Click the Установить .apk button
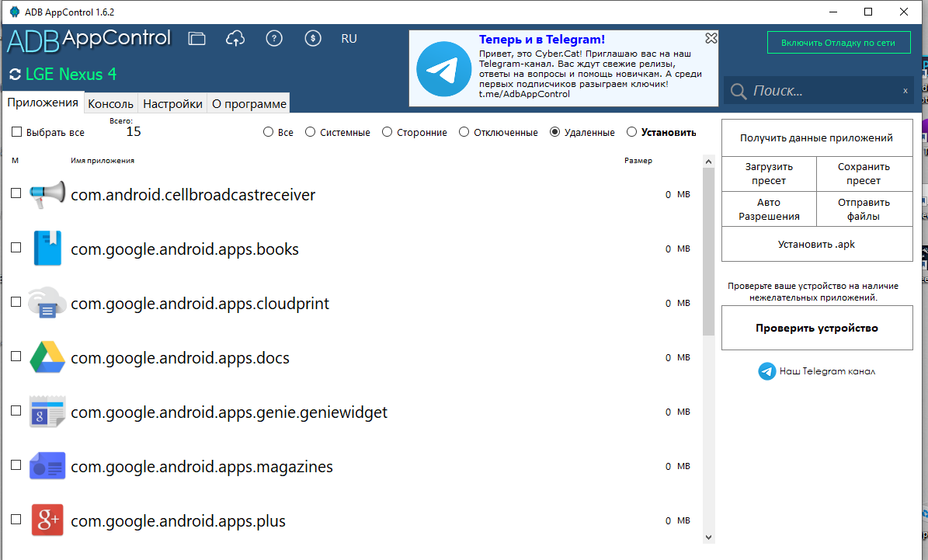Screen dimensions: 928x560 (817, 244)
